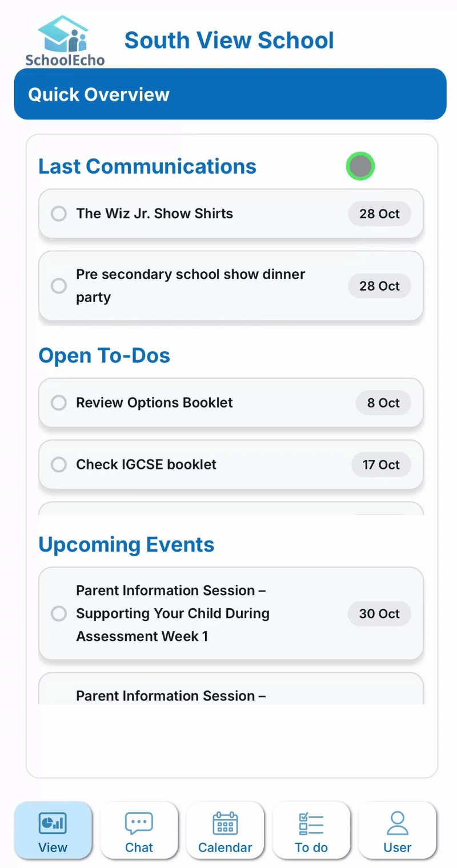Open the User profile icon
The image size is (457, 868).
(x=398, y=823)
